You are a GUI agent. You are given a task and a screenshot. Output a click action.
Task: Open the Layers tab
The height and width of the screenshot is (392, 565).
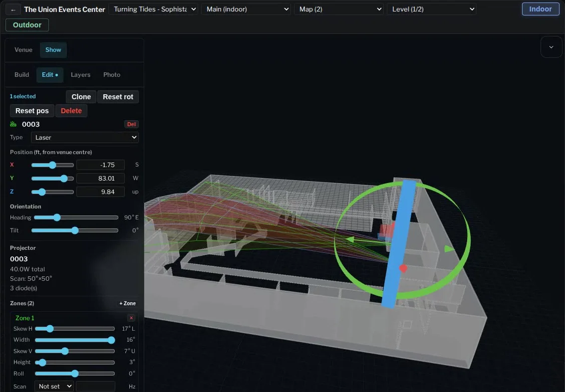coord(80,75)
